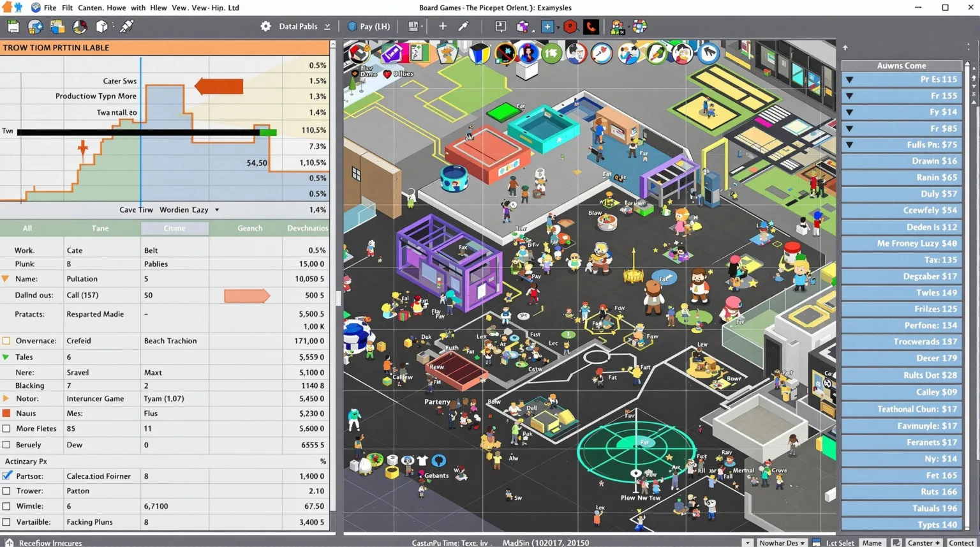Check the Trower row checkbox

tap(7, 491)
